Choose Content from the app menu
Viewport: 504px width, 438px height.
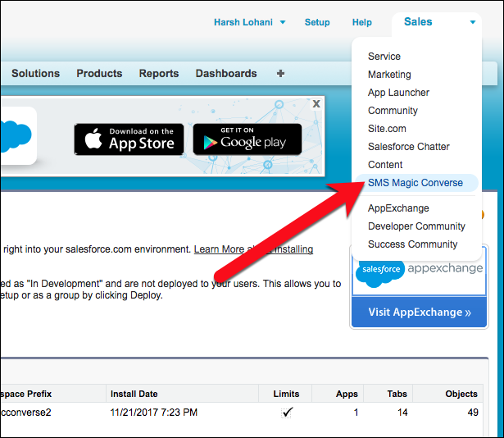pyautogui.click(x=385, y=164)
